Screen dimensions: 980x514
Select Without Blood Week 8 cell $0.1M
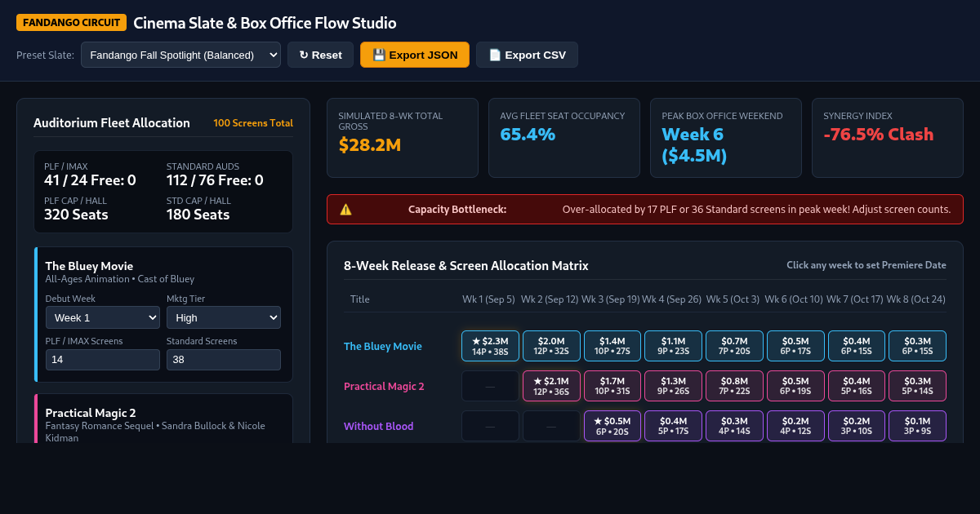click(917, 426)
